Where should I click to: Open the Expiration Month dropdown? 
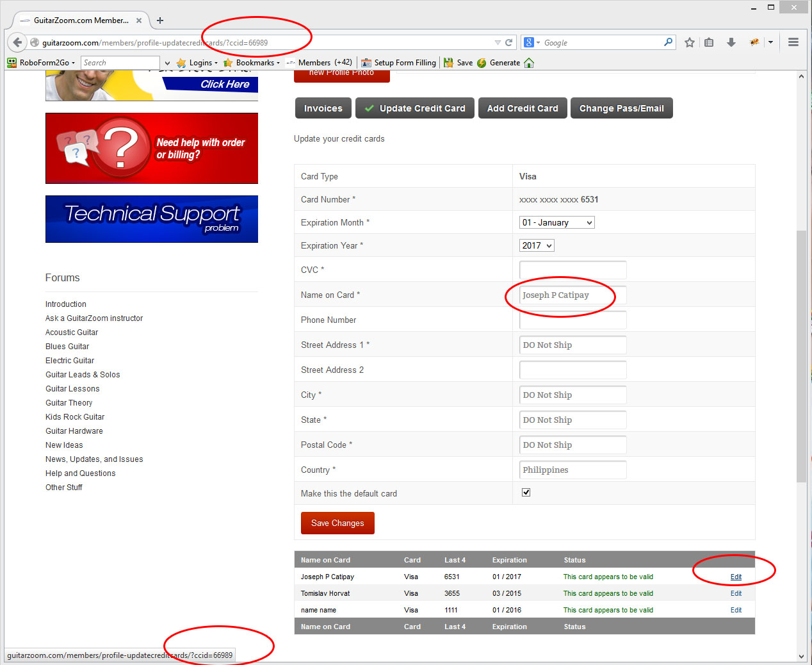coord(556,222)
